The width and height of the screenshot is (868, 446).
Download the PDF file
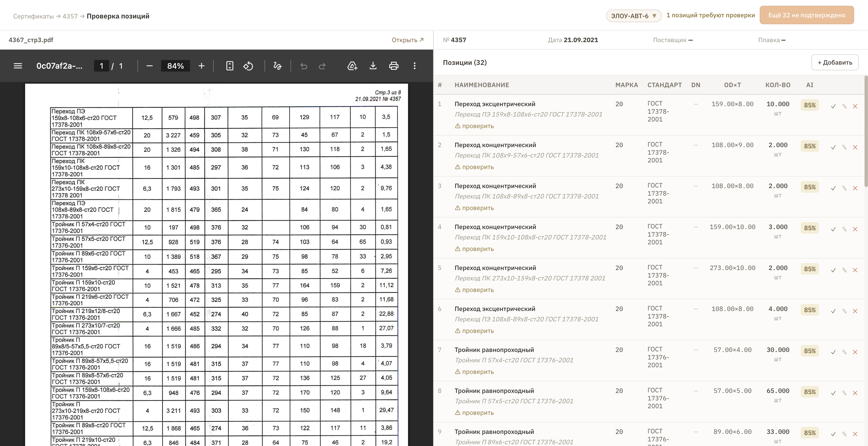tap(373, 66)
